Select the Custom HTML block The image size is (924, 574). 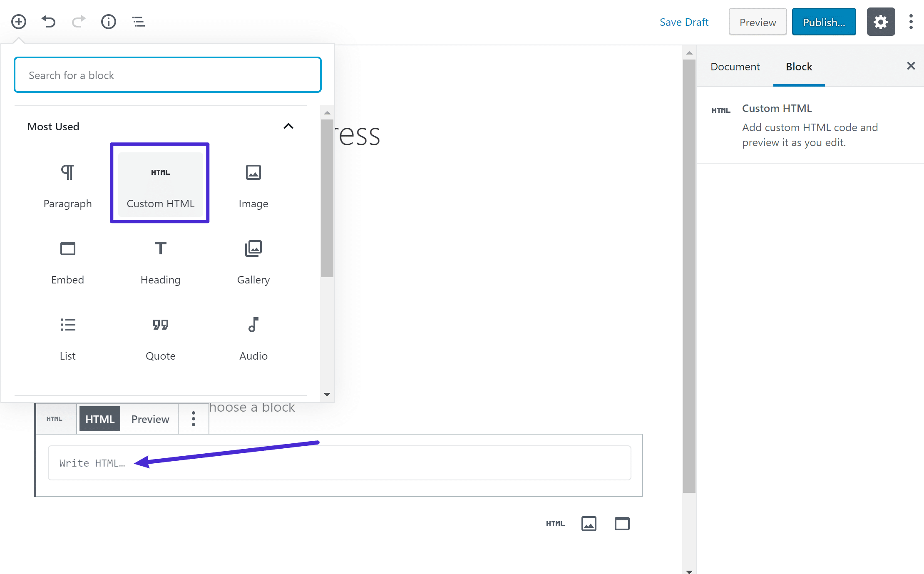tap(160, 182)
